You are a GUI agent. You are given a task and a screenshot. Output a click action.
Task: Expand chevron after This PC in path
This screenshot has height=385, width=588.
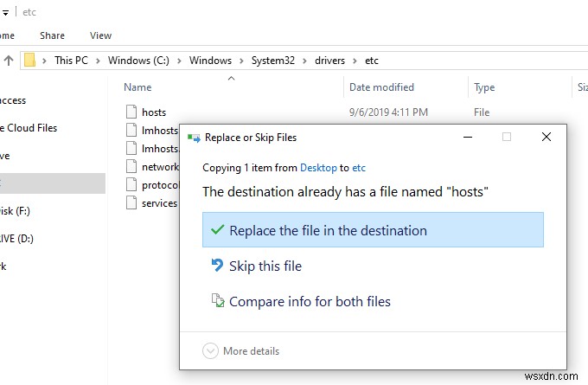[x=98, y=61]
